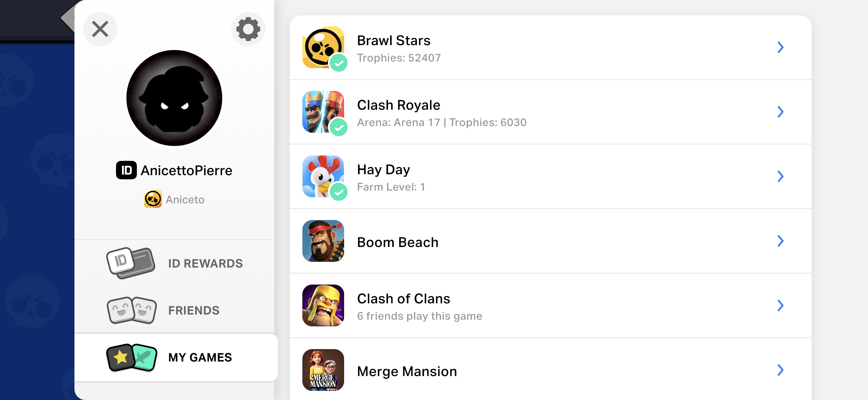Click the Brawl Stars app icon
Image resolution: width=868 pixels, height=400 pixels.
coord(323,47)
